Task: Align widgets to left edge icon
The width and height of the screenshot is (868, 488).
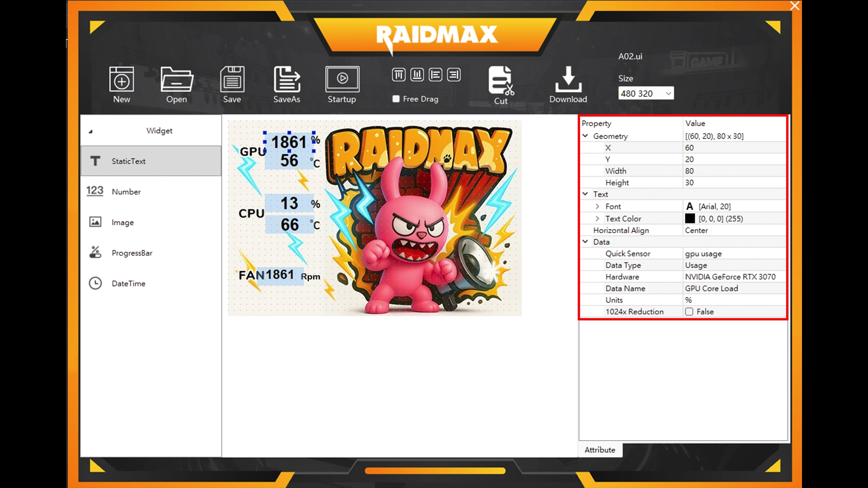Action: 435,75
